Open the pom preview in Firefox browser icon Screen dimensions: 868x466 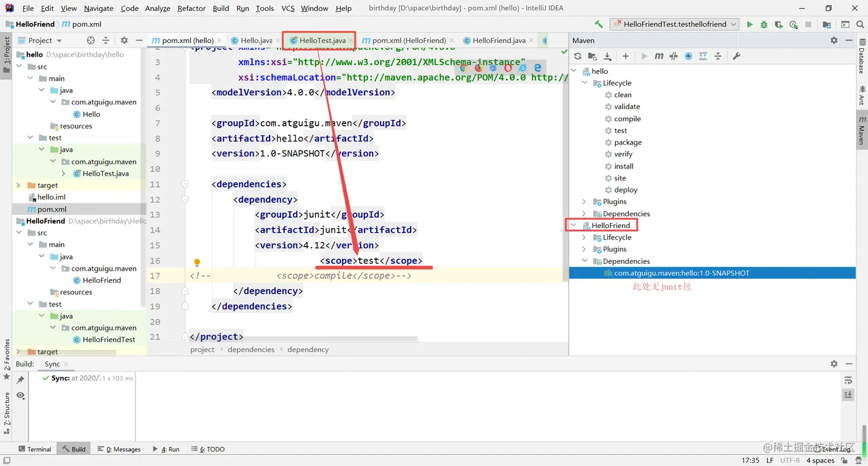point(478,67)
